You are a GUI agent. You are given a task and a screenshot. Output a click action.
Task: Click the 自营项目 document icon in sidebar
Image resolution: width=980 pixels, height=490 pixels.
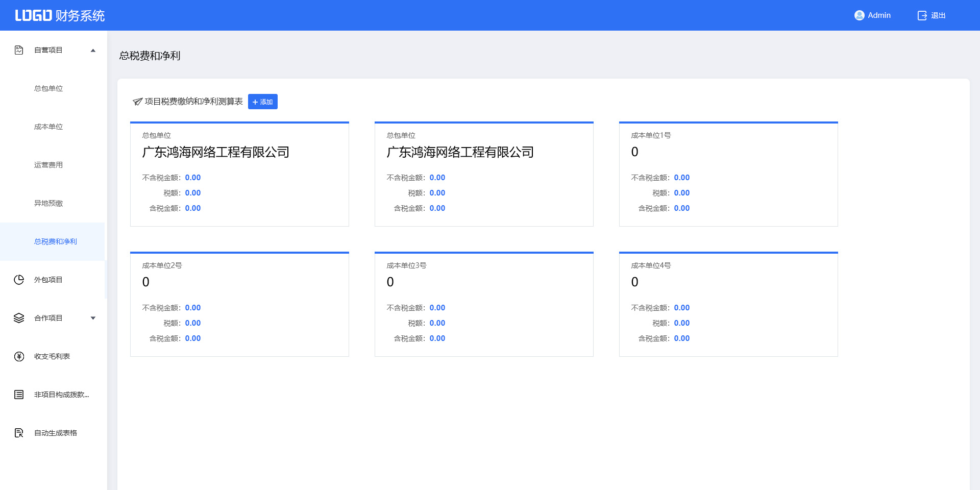pyautogui.click(x=19, y=50)
